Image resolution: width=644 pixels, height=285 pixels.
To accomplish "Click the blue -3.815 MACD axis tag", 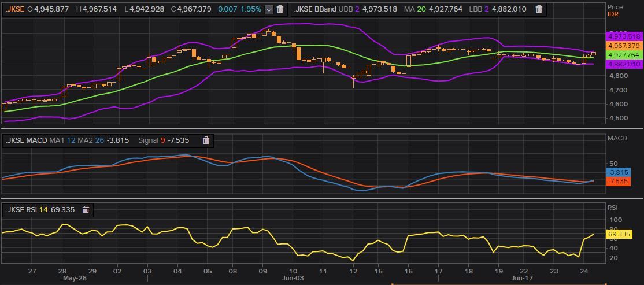I will [x=618, y=172].
